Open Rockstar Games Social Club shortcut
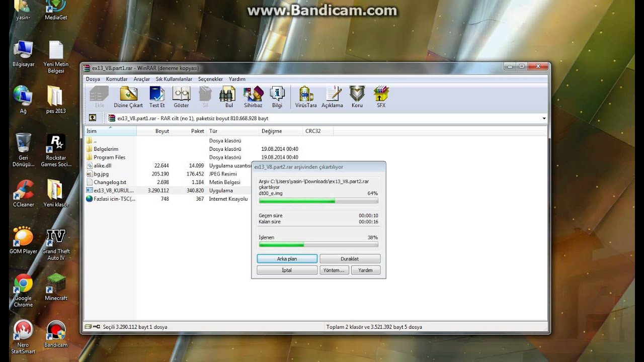The height and width of the screenshot is (362, 644). point(56,150)
